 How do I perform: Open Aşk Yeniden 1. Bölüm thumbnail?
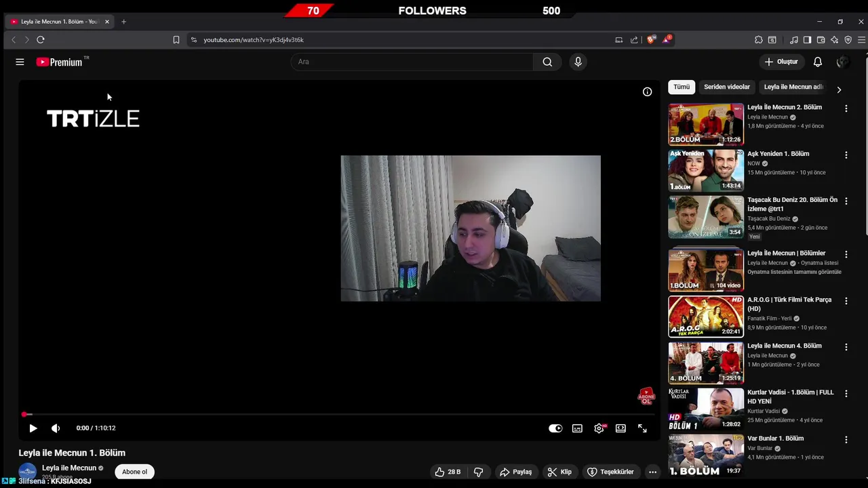click(x=706, y=170)
